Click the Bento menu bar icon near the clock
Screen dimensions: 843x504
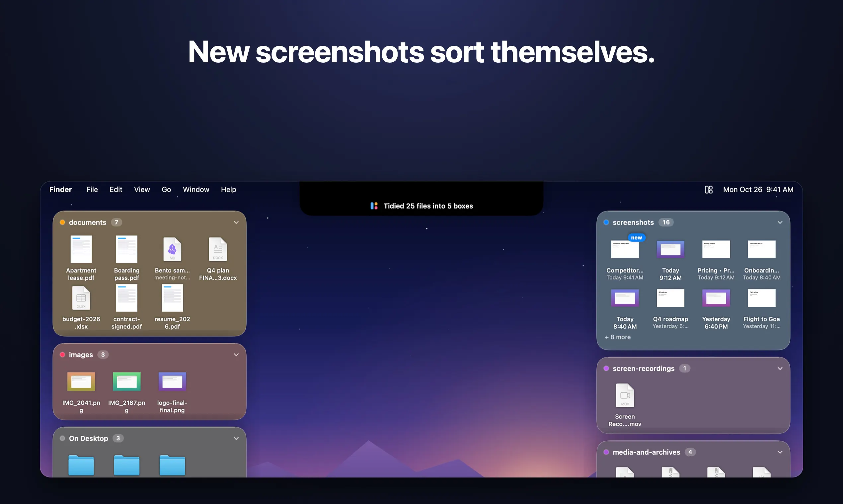(x=708, y=190)
